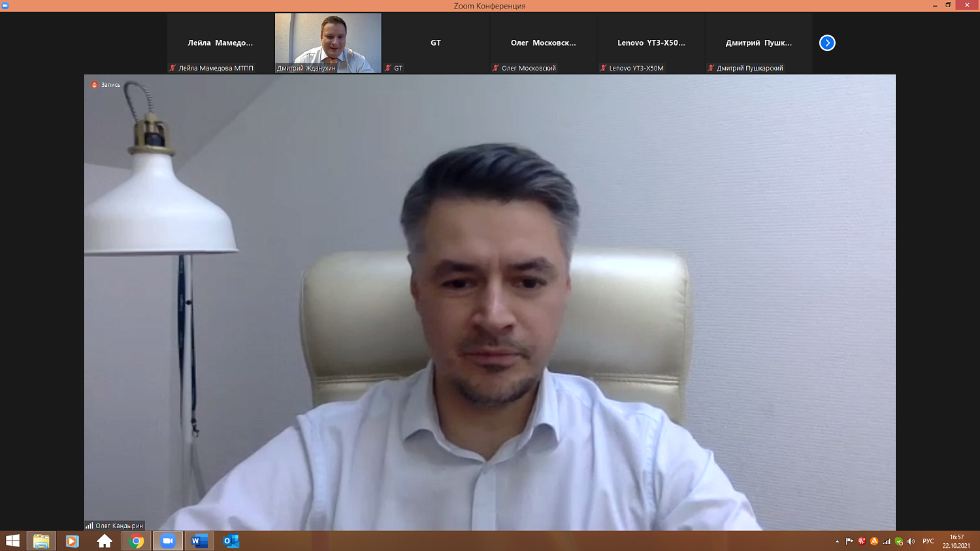Select Дмитрий Жданухин video thumbnail

(328, 42)
